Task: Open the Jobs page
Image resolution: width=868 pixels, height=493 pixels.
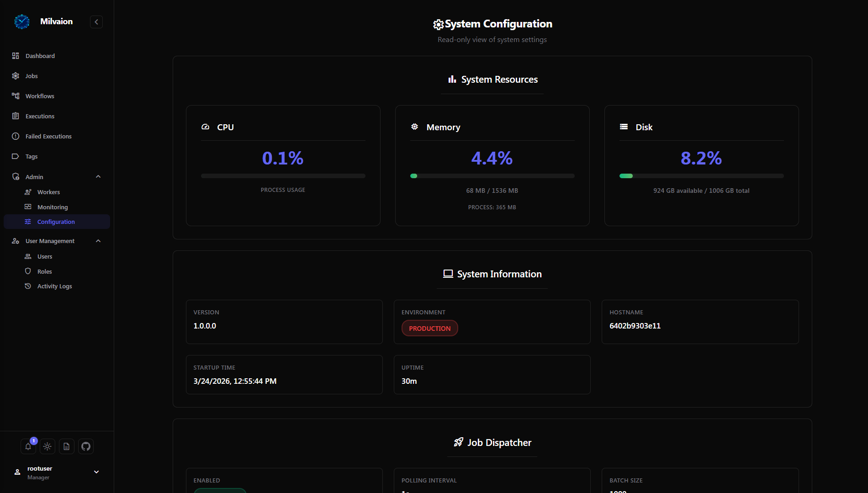Action: point(32,76)
